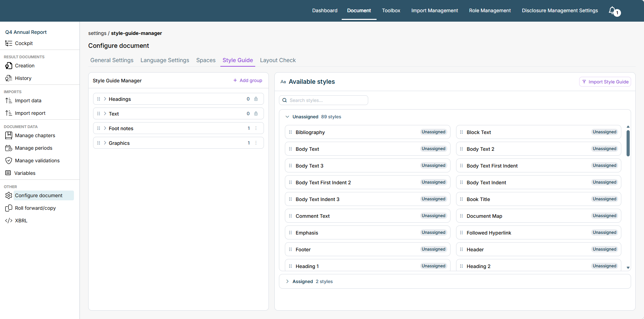The image size is (644, 319).
Task: Click the drag handle of Block Text style
Action: pyautogui.click(x=461, y=132)
